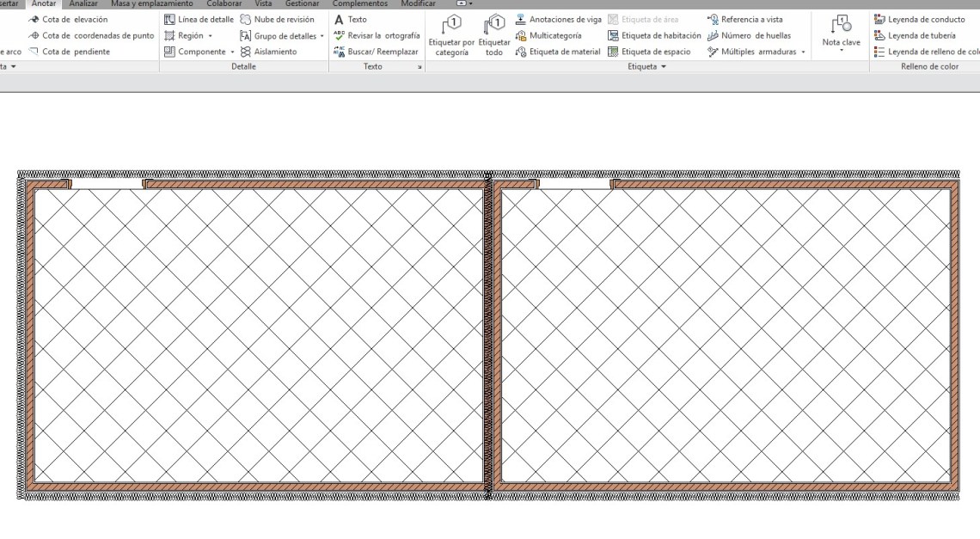This screenshot has width=980, height=539.
Task: Switch to the Analizar ribbon tab
Action: tap(83, 3)
